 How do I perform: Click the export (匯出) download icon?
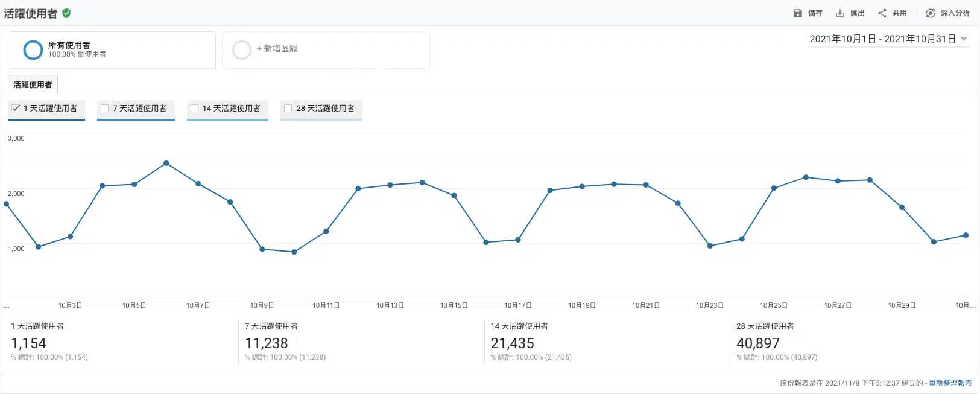point(839,13)
